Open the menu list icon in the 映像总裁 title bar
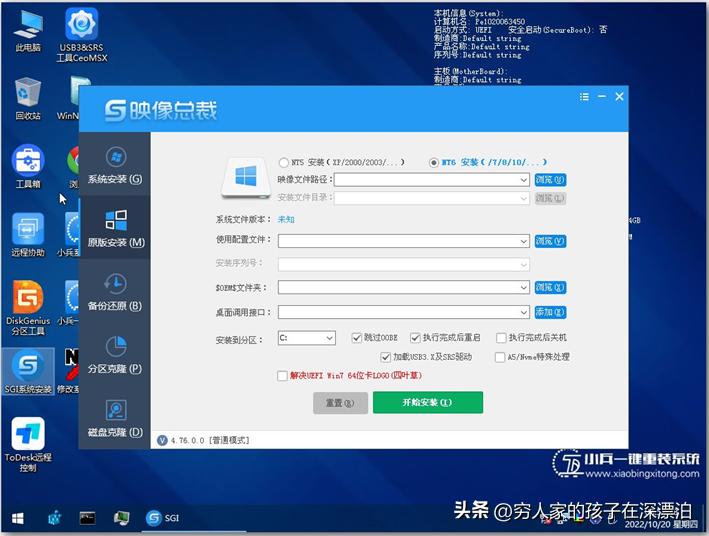 (x=584, y=96)
